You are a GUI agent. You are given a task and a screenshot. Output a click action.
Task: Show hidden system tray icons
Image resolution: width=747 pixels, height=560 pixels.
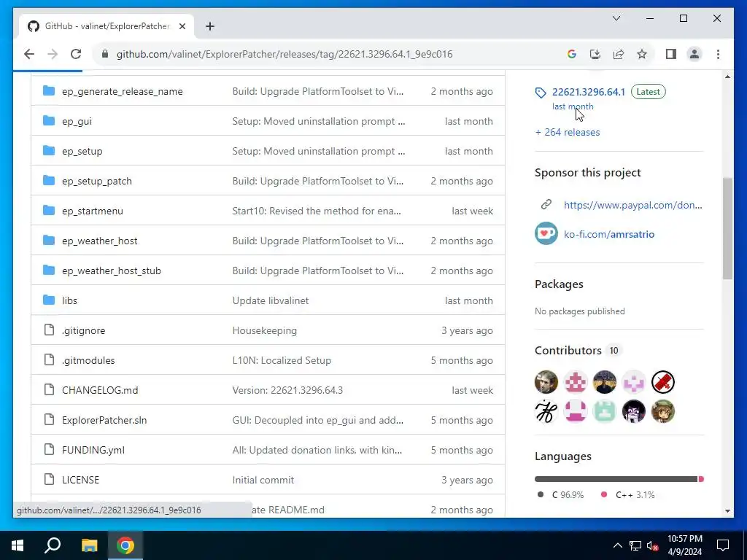[x=617, y=545]
